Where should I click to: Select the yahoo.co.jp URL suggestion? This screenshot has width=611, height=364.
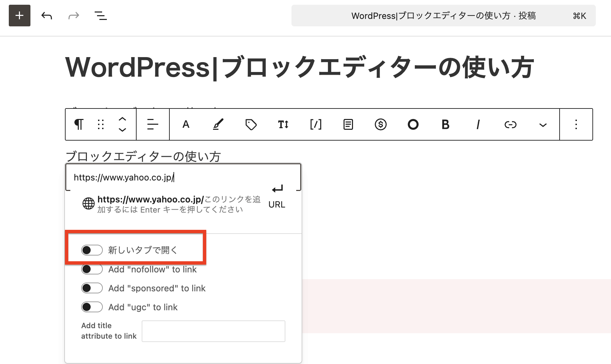184,204
